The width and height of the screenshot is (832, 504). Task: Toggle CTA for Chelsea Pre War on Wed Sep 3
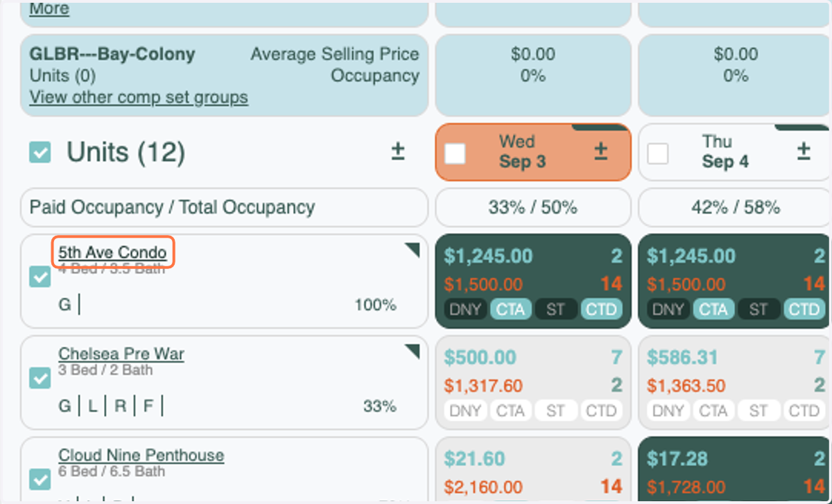pyautogui.click(x=511, y=411)
